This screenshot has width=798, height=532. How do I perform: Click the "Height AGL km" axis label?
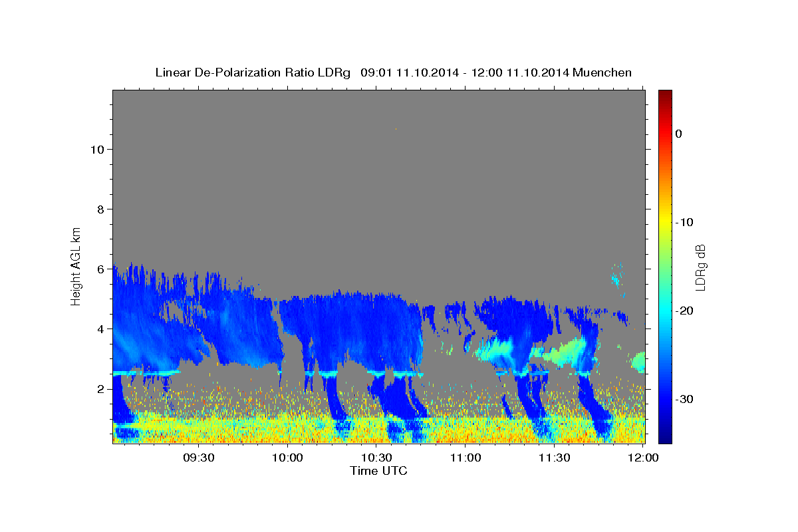76,265
